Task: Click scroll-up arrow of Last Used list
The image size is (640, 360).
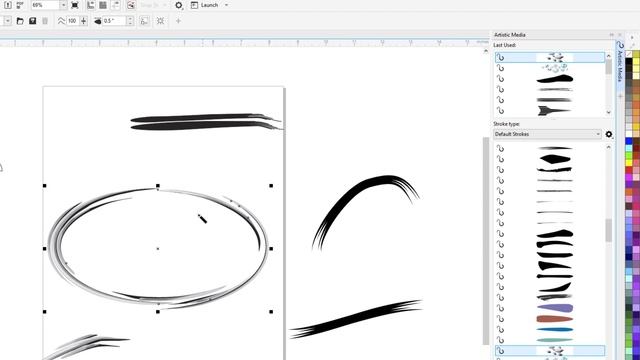Action: tap(609, 56)
